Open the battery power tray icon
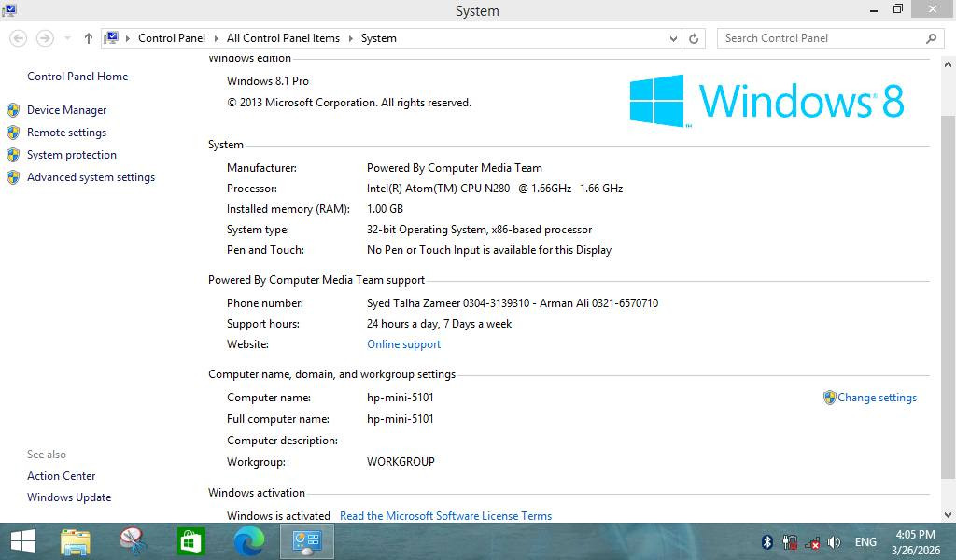Image resolution: width=956 pixels, height=560 pixels. (x=789, y=541)
